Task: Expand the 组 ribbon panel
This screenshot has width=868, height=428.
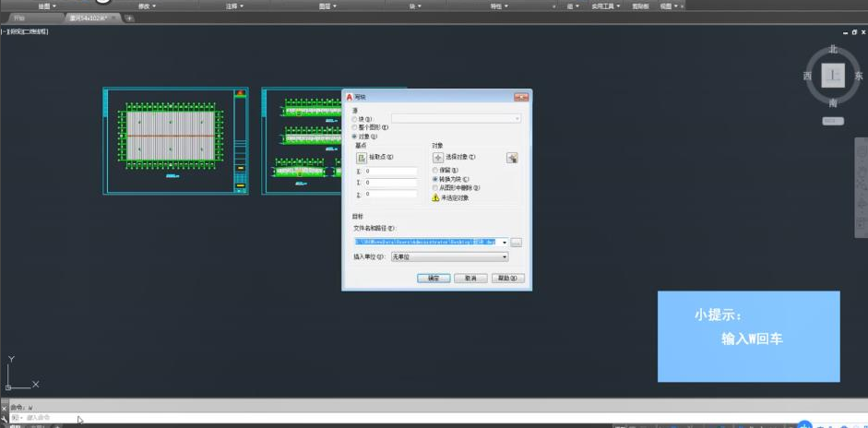Action: pyautogui.click(x=573, y=6)
